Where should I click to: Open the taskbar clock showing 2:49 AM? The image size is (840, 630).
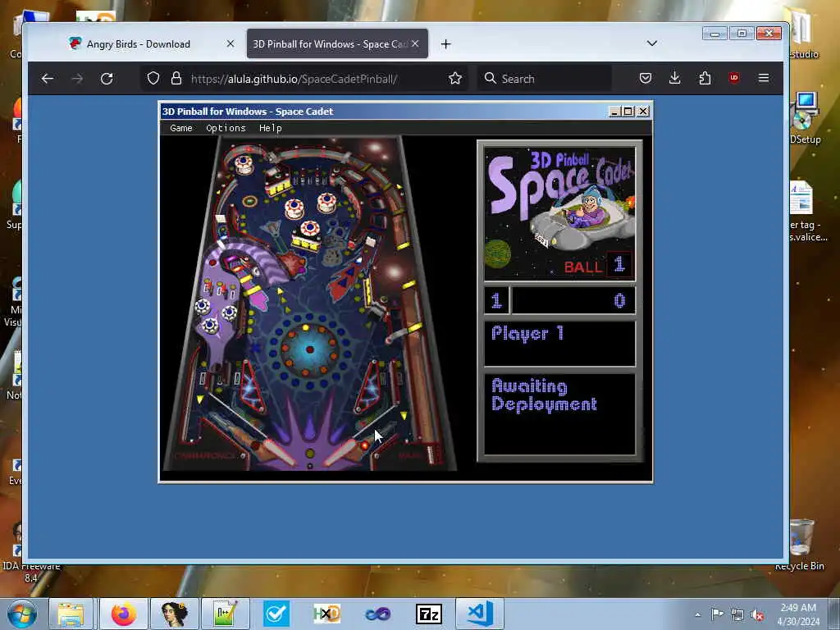click(x=798, y=614)
